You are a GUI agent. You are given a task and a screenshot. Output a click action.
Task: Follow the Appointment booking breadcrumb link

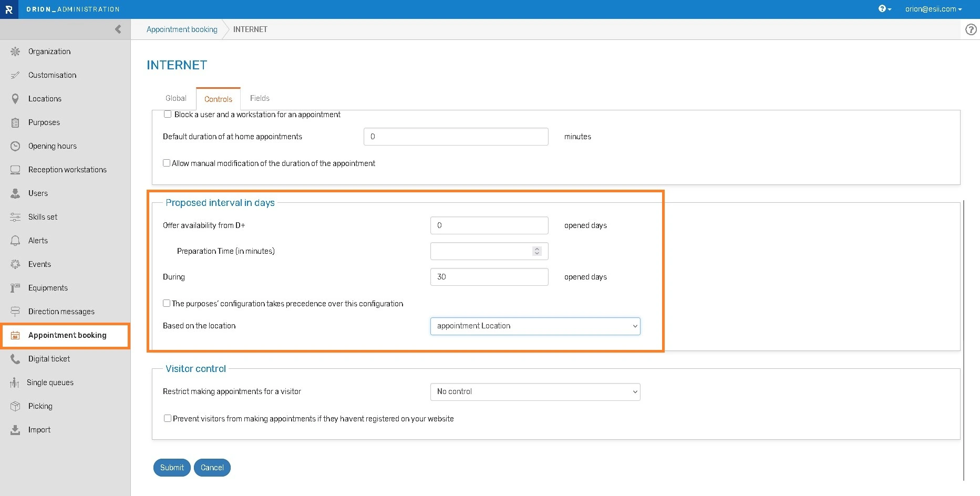(x=182, y=29)
